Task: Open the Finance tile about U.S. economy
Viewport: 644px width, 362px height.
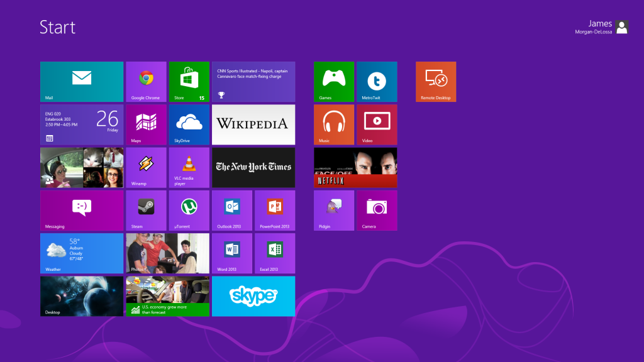Action: pos(167,297)
